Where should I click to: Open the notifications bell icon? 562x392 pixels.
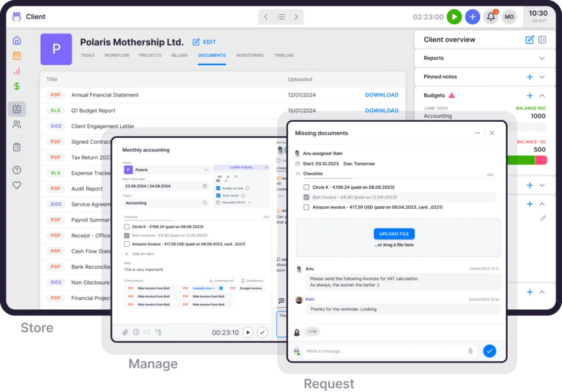[x=491, y=16]
